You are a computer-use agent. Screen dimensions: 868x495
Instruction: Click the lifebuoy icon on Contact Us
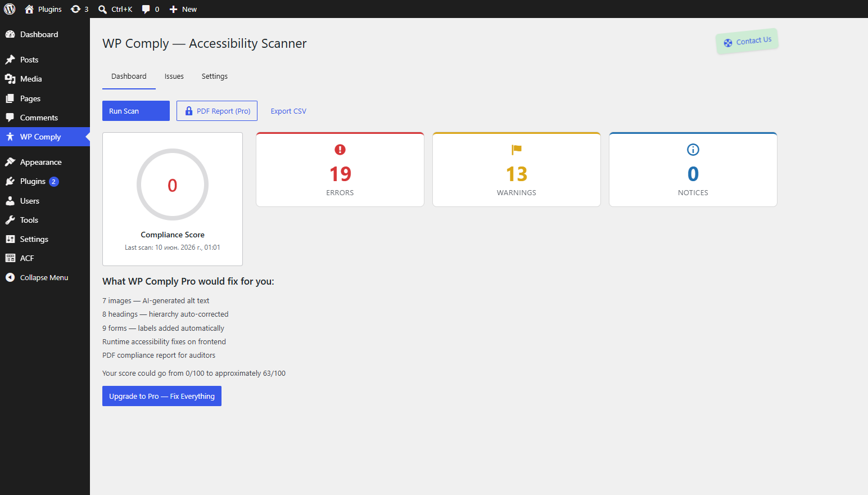[x=728, y=43]
